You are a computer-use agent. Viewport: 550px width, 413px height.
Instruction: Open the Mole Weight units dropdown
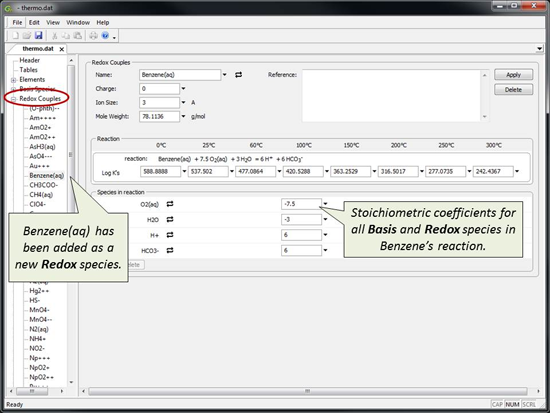(x=183, y=116)
